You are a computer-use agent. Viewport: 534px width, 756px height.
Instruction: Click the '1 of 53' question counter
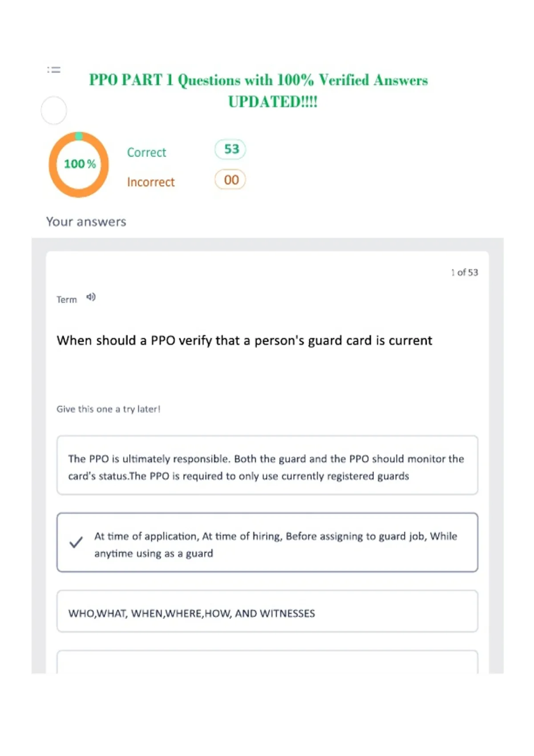tap(464, 273)
